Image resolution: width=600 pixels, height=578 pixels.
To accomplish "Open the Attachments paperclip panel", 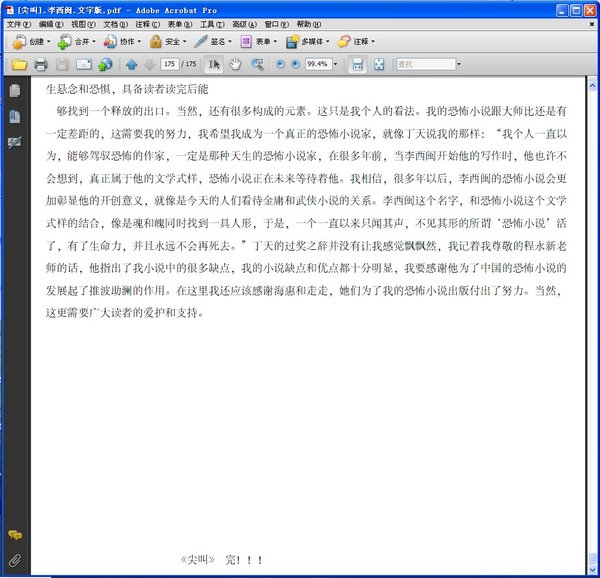I will (15, 561).
